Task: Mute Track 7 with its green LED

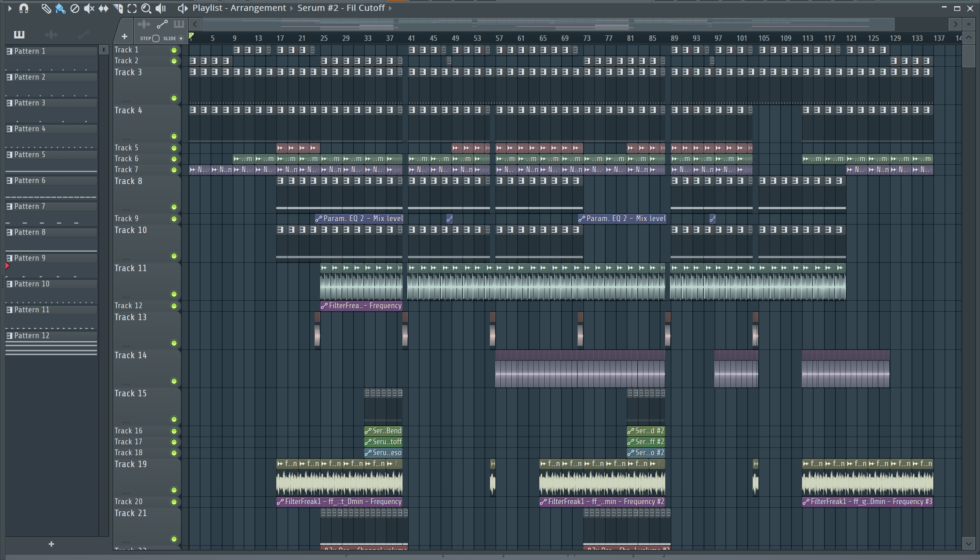Action: click(x=174, y=170)
